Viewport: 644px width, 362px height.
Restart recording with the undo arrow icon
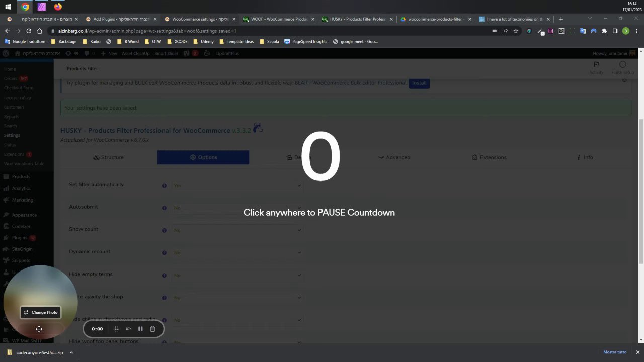128,329
